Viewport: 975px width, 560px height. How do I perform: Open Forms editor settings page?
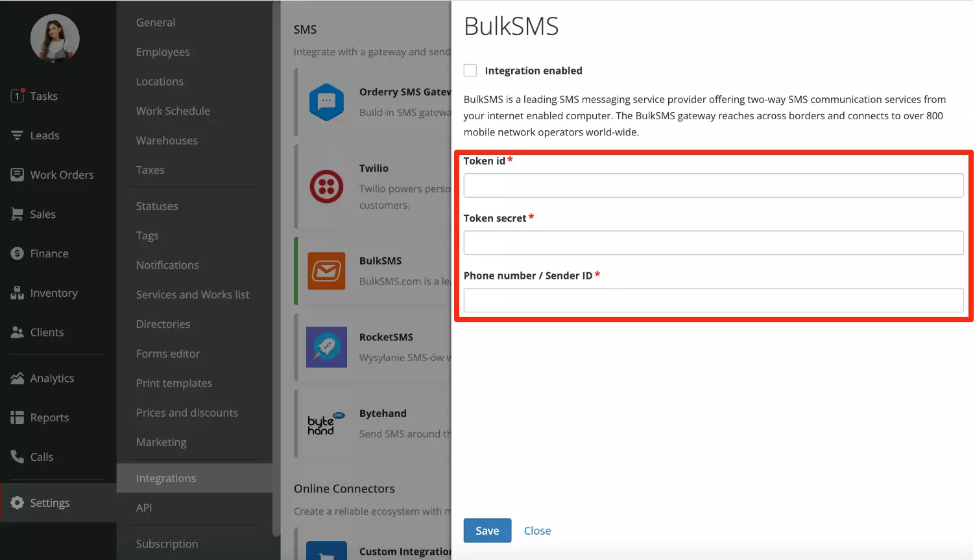point(168,354)
